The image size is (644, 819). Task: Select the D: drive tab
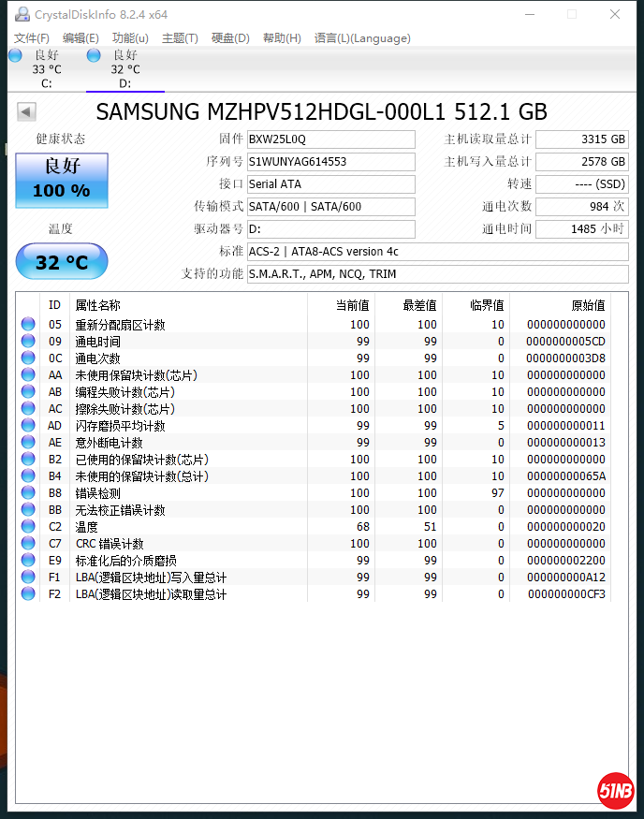pos(124,69)
